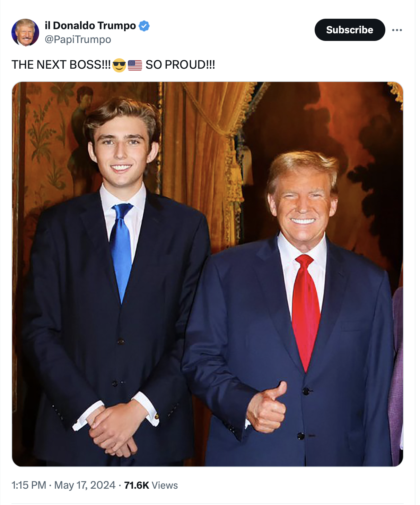Viewport: 420px width, 505px height.
Task: Select the THE NEXT BOSS!!! post text
Action: pos(61,65)
